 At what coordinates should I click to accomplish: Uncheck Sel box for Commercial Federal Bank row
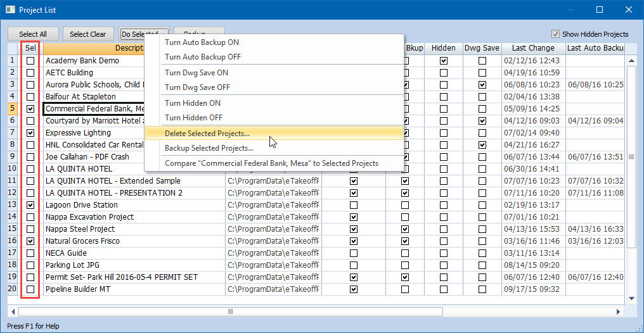(30, 109)
